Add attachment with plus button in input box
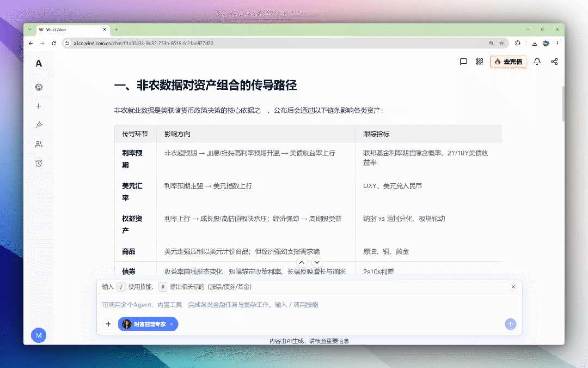Screen dimensions: 588x368 (108, 324)
